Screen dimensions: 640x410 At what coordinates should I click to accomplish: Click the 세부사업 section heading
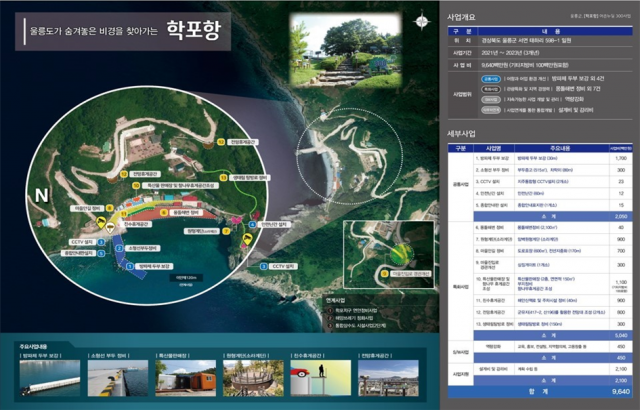466,131
